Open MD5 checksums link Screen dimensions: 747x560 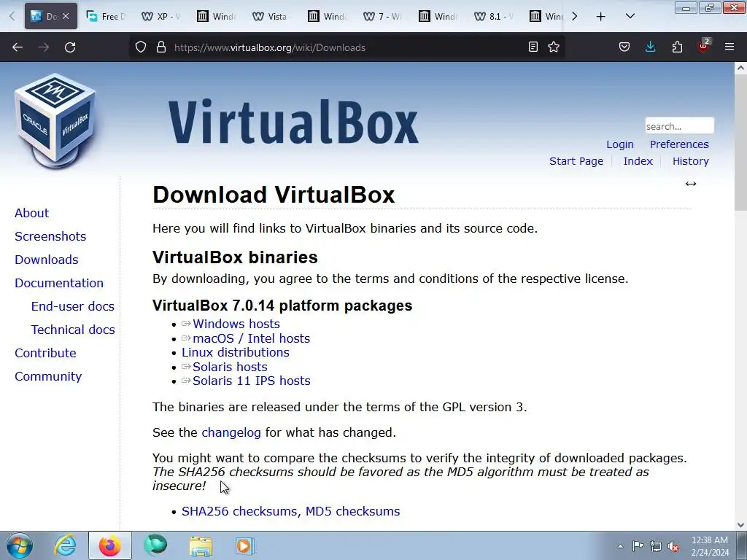click(352, 511)
